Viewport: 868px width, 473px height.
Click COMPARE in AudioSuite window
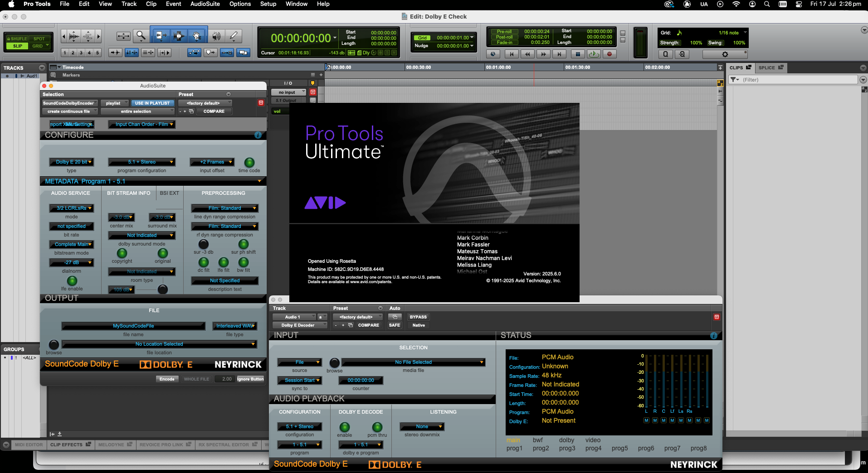click(214, 111)
